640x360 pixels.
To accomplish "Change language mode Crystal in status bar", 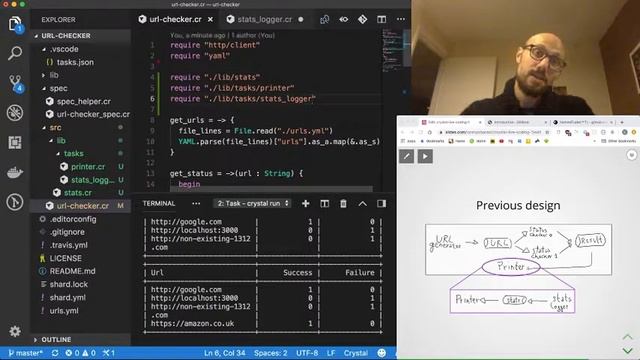I will click(356, 353).
